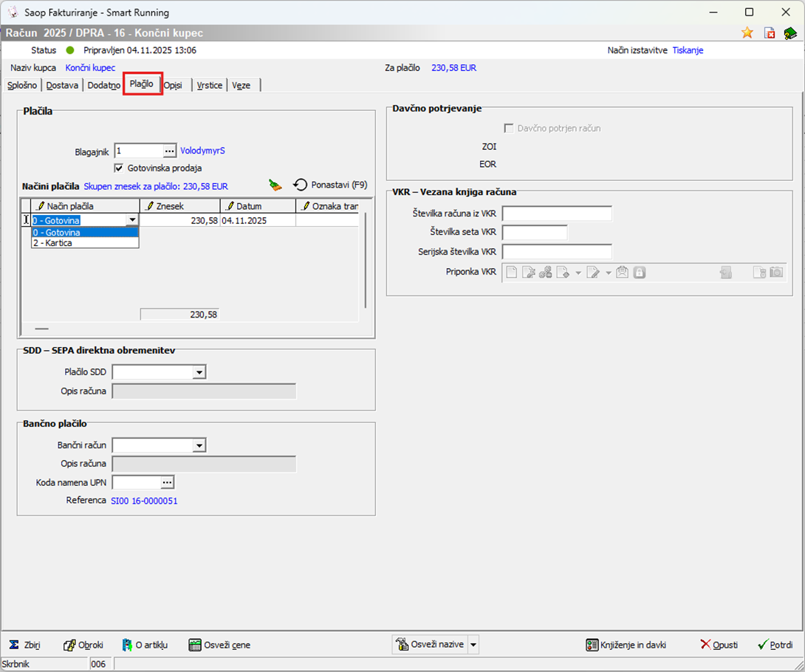This screenshot has height=672, width=805.
Task: Click the Tiskanje link for Način izstavitve
Action: click(x=688, y=50)
